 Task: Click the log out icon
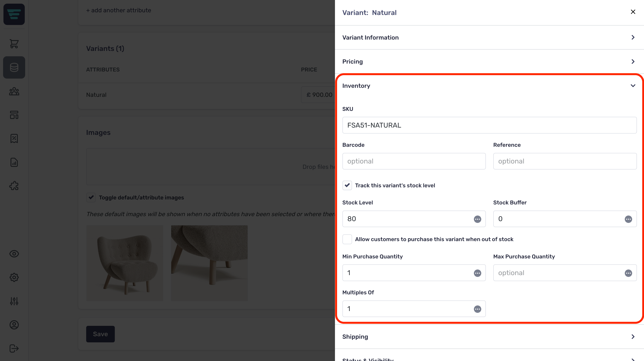click(x=14, y=348)
